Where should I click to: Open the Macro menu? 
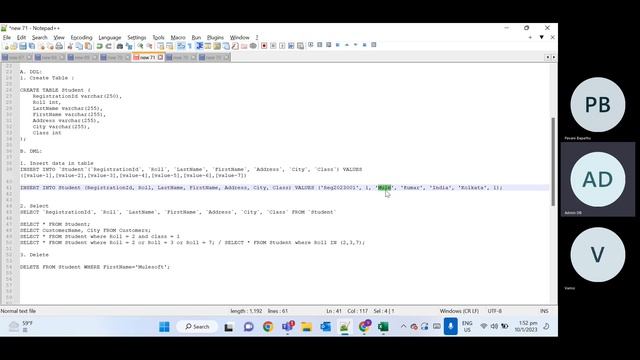(178, 37)
